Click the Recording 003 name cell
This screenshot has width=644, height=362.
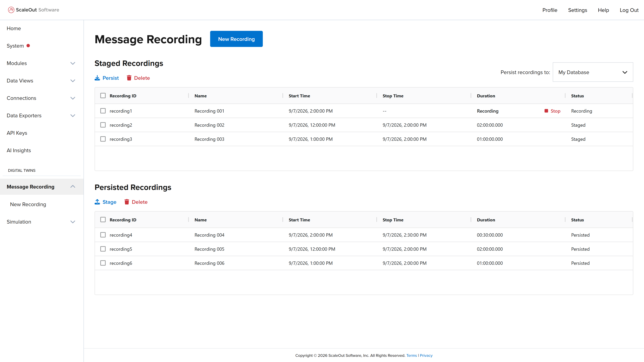coord(209,139)
